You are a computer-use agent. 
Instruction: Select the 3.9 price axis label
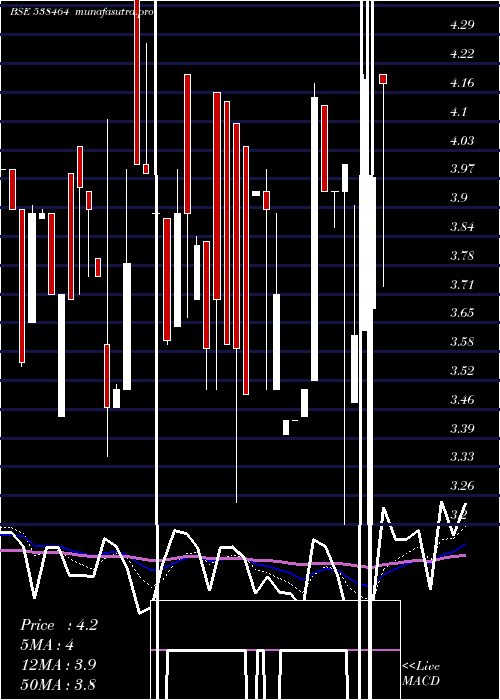[x=458, y=198]
